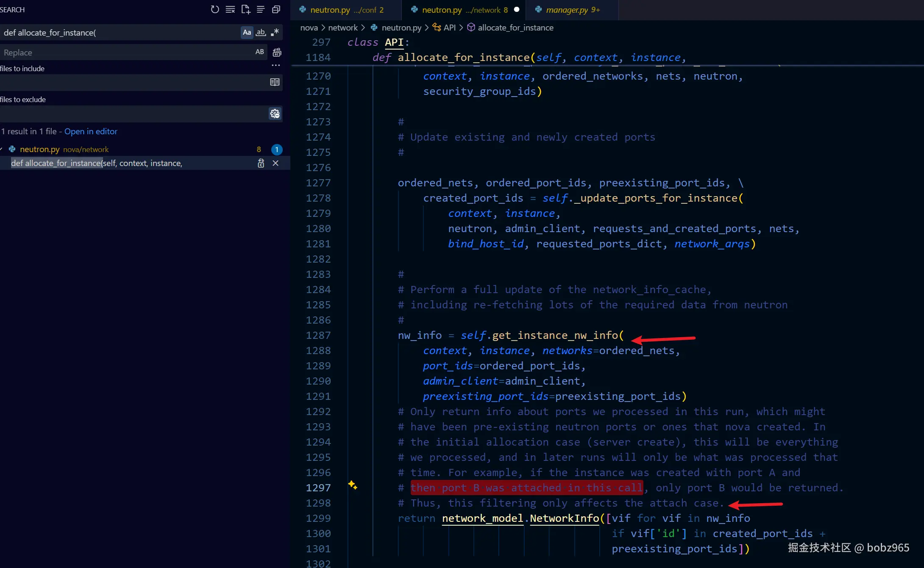Toggle Preserve Case in Replace field
The width and height of the screenshot is (924, 568).
(259, 52)
